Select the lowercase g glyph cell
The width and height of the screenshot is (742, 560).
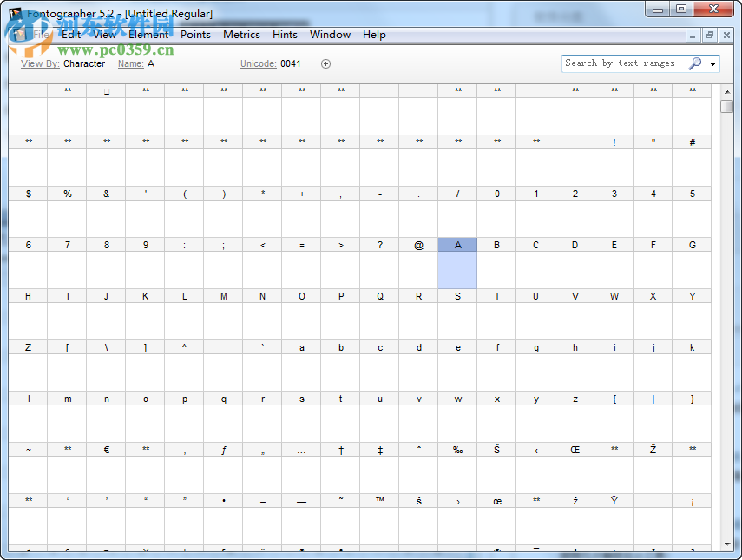(535, 366)
